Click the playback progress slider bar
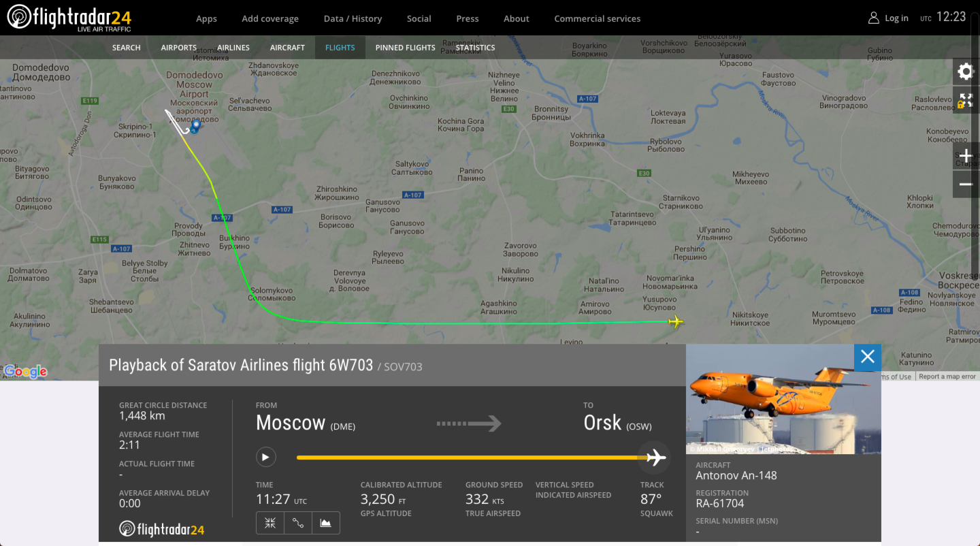The height and width of the screenshot is (546, 980). 472,457
